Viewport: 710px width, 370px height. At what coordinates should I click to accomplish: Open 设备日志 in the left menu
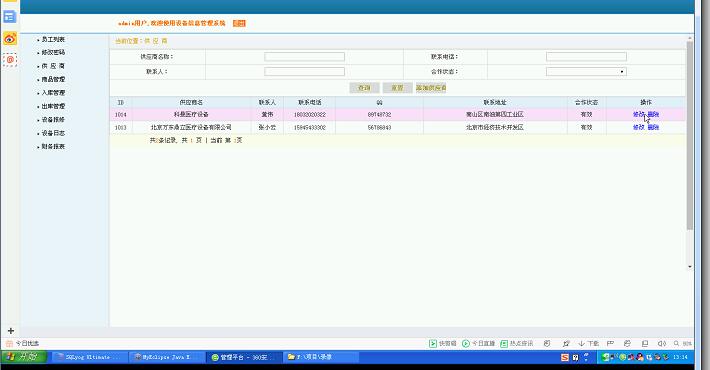[x=53, y=133]
